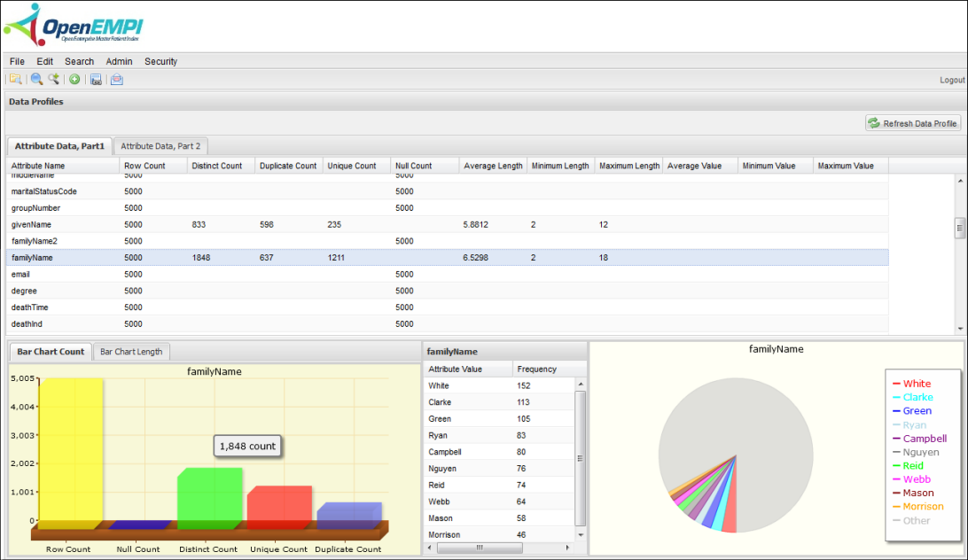Click Frequency column header
The image size is (968, 560).
click(549, 369)
